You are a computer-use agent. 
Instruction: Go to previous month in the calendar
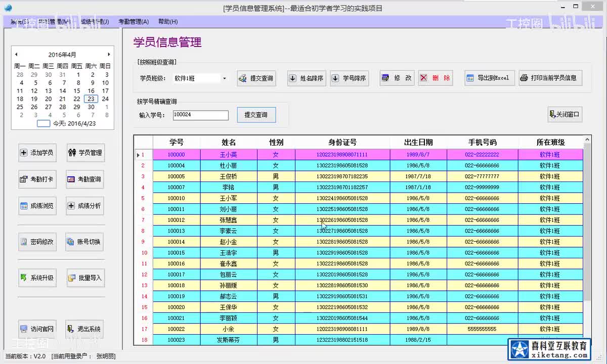coord(16,55)
